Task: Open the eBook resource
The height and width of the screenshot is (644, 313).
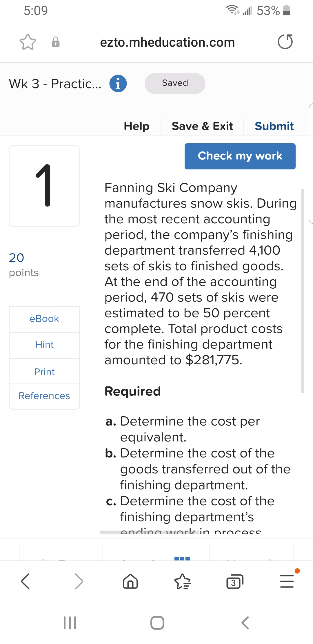Action: click(44, 319)
